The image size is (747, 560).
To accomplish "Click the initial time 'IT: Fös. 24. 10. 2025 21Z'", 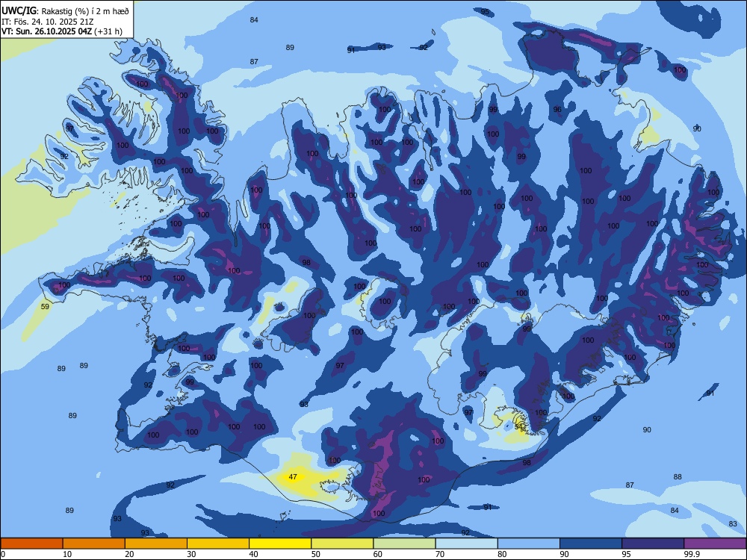I will pyautogui.click(x=47, y=22).
